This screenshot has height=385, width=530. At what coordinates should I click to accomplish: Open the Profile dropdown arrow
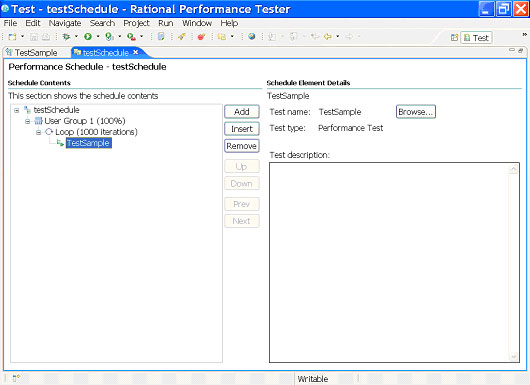[x=119, y=37]
